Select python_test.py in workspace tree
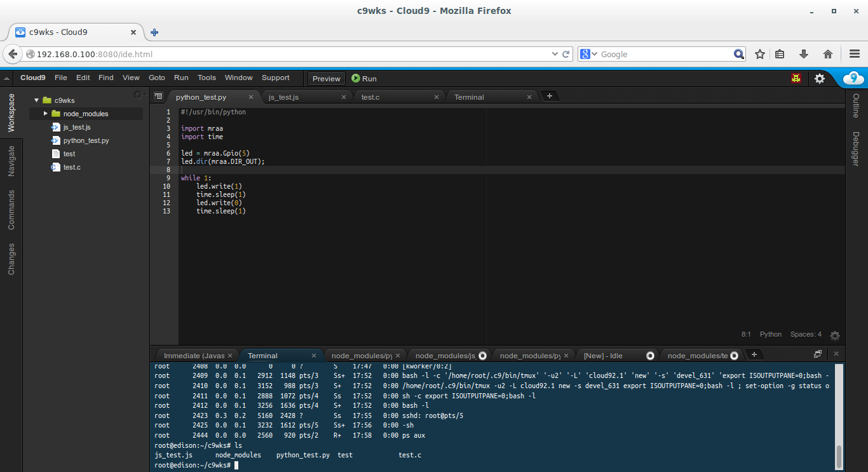Viewport: 868px width, 472px height. [x=86, y=140]
